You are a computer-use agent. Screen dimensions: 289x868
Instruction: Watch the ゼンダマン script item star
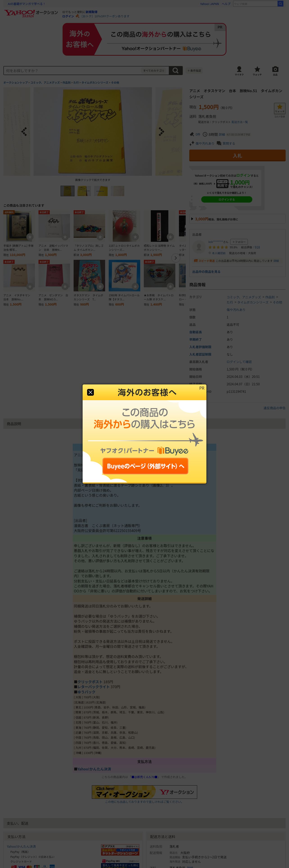pos(65,286)
